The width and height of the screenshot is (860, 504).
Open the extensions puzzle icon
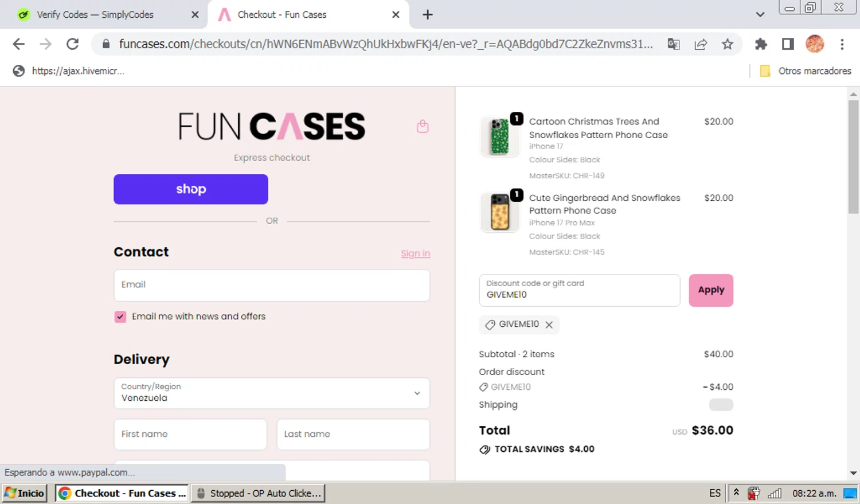[x=761, y=44]
